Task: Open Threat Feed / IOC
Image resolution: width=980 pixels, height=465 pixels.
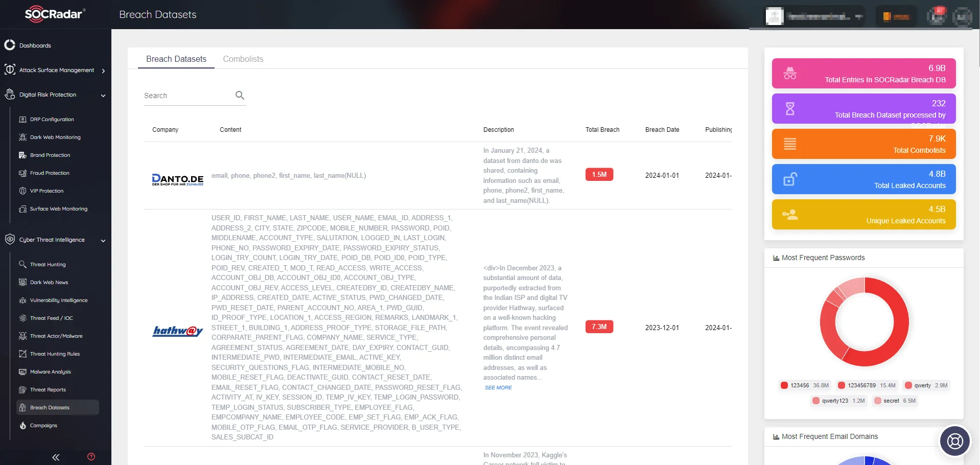Action: [x=51, y=318]
